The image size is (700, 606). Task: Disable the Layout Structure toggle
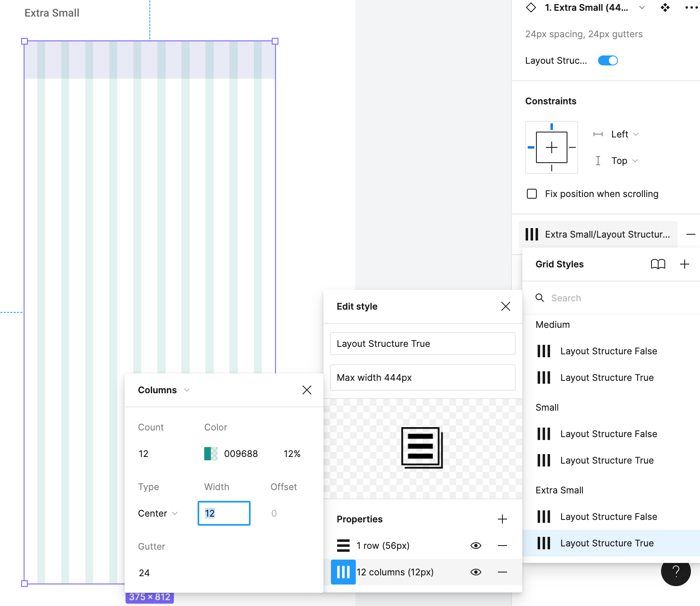(608, 60)
